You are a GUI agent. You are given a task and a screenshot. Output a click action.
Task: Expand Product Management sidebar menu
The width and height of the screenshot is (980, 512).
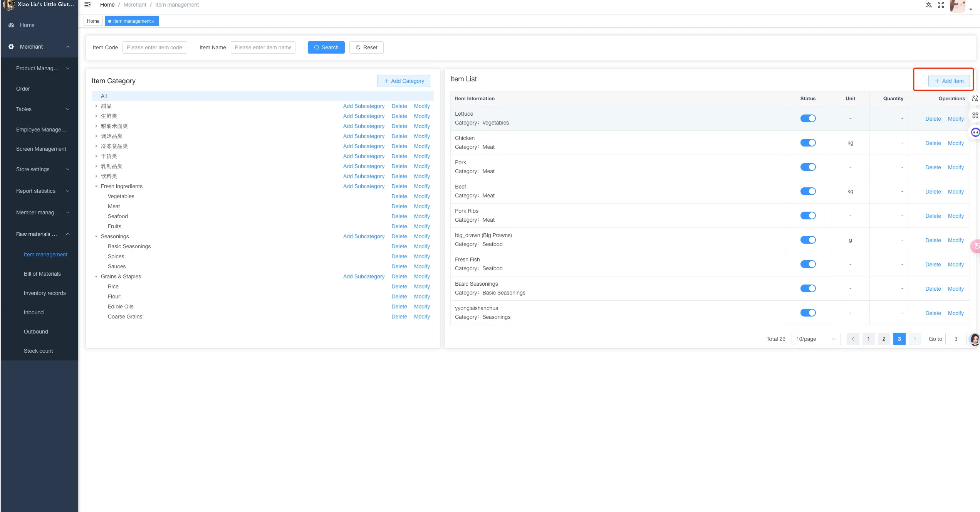(x=39, y=68)
